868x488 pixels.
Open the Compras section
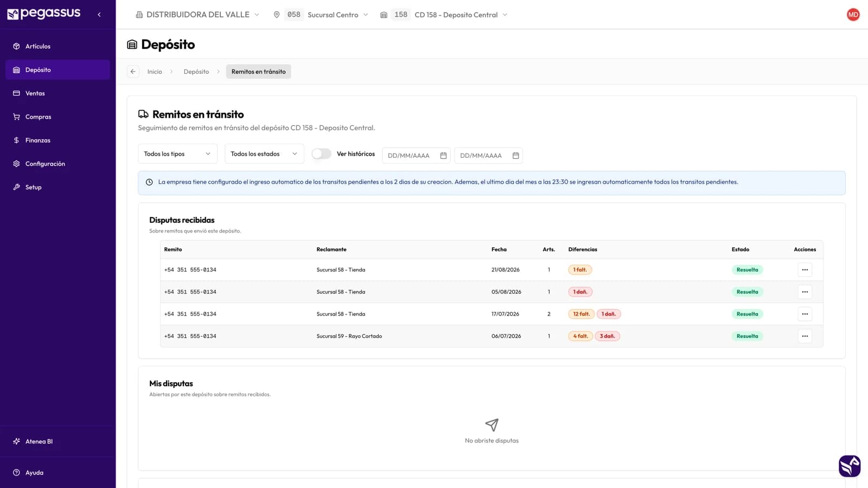point(58,117)
